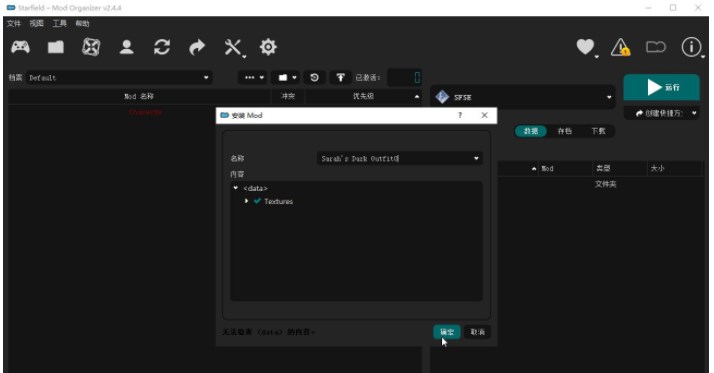Click the Nexus network icon in toolbar
Image resolution: width=714 pixels, height=373 pixels.
tap(91, 47)
